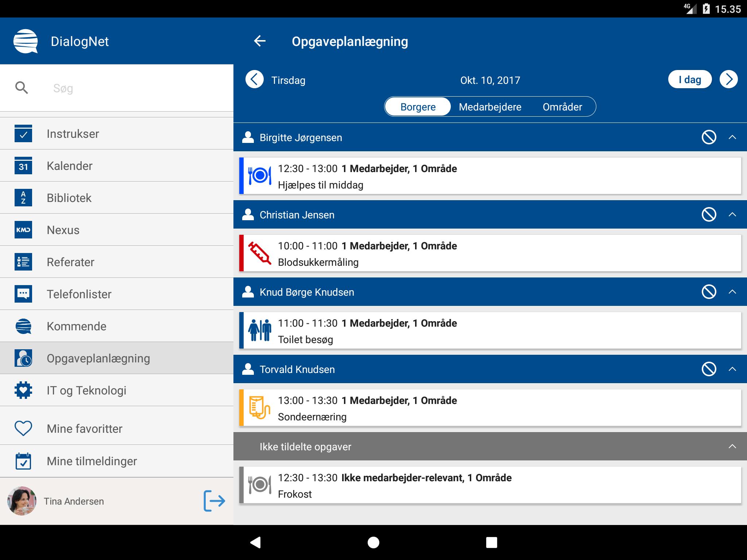Toggle the block icon for Torvald Knudsen

click(709, 369)
